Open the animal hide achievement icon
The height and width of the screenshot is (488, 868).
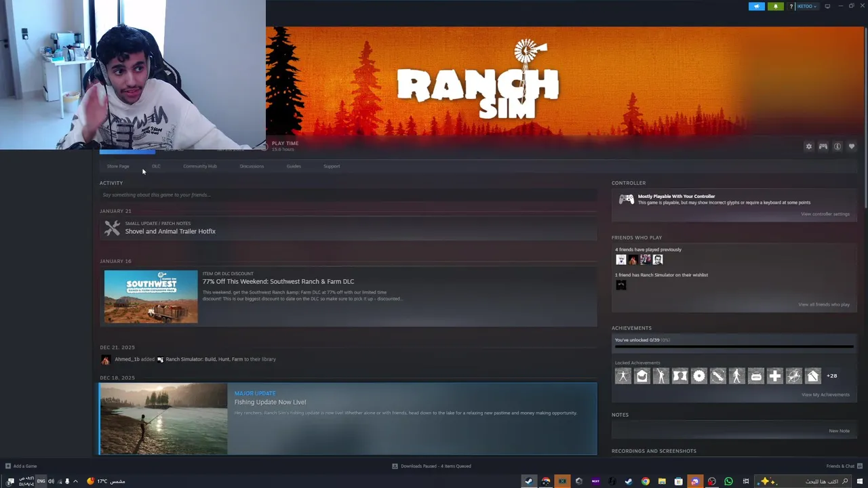point(679,375)
